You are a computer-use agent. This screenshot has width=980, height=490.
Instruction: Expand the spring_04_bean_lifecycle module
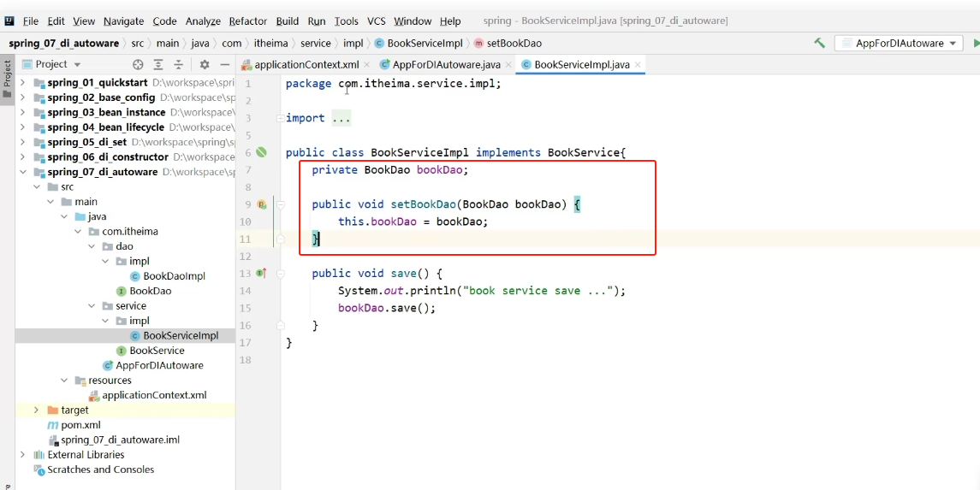23,127
